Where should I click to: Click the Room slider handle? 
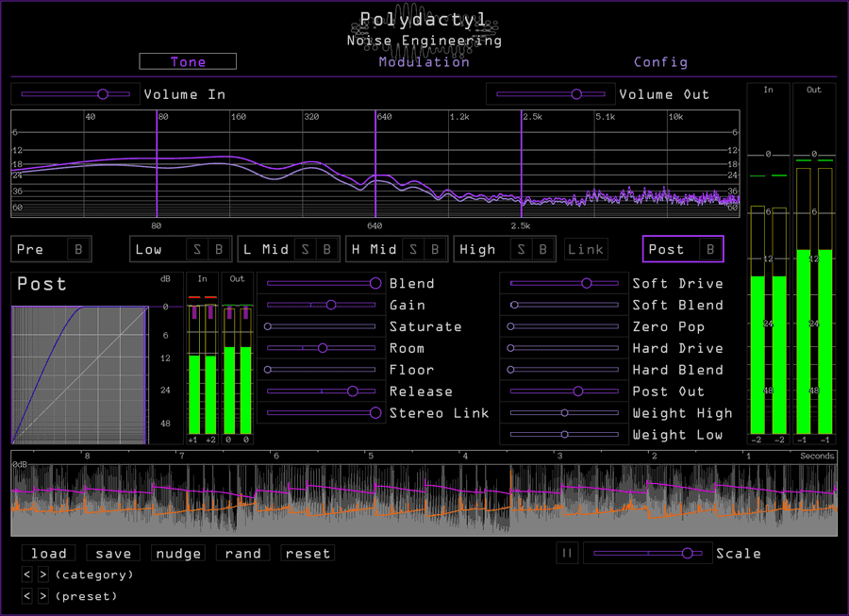(x=323, y=348)
